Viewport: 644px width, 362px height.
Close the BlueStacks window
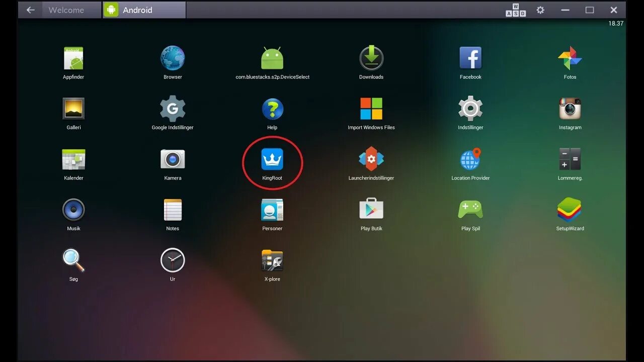tap(614, 10)
